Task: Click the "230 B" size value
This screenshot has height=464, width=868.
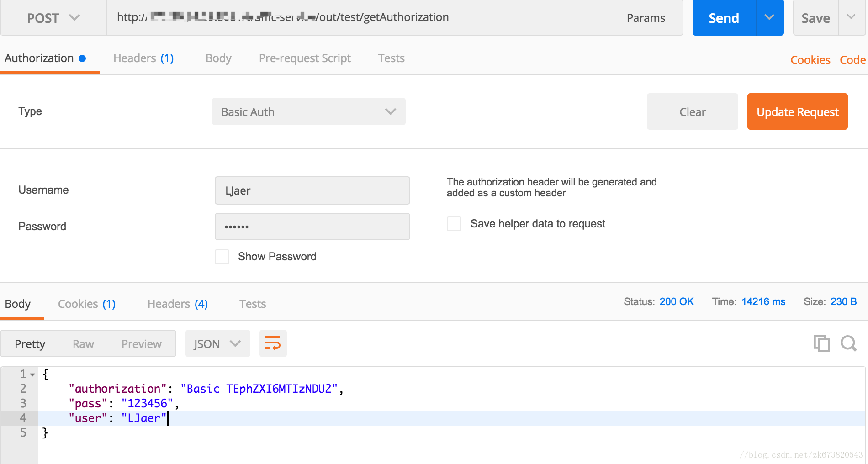Action: pyautogui.click(x=843, y=302)
